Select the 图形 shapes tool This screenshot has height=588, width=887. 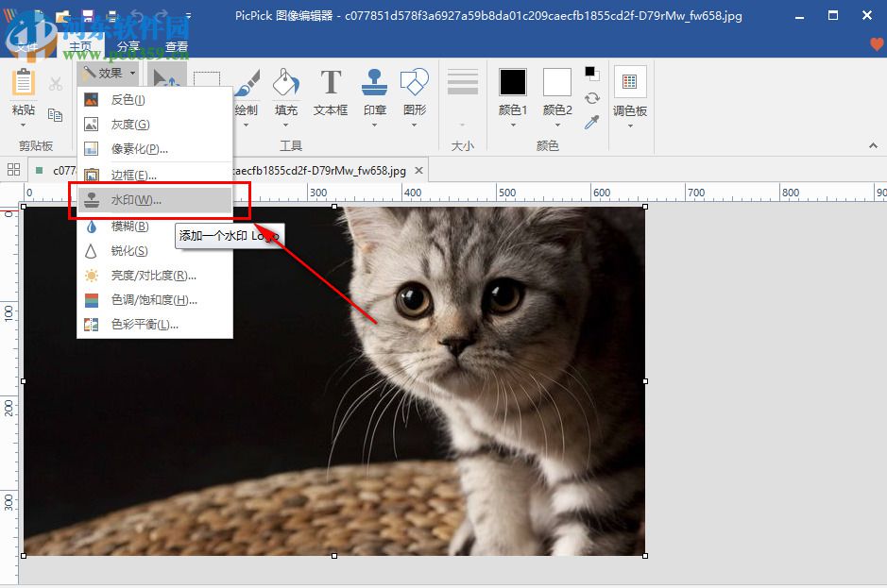[x=415, y=82]
